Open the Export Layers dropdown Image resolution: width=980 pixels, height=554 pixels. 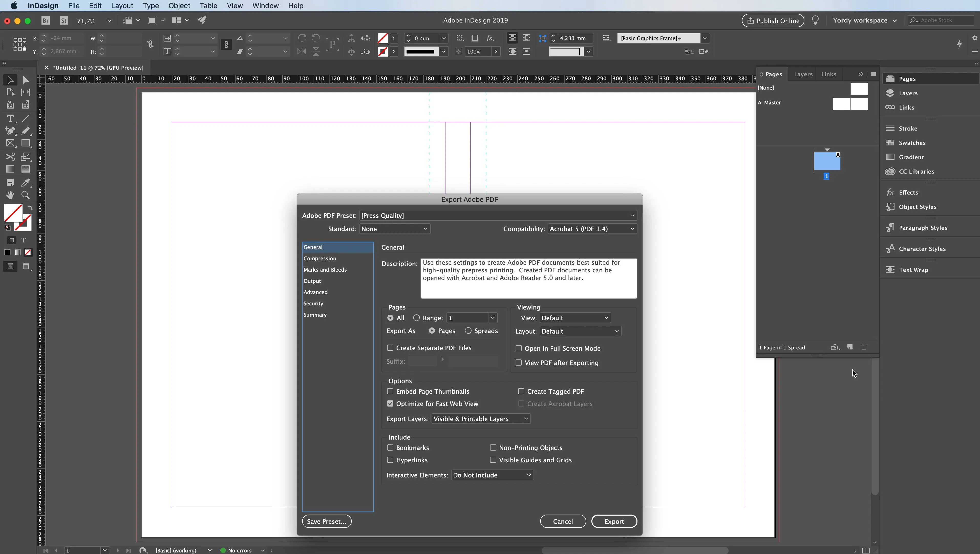click(x=481, y=419)
